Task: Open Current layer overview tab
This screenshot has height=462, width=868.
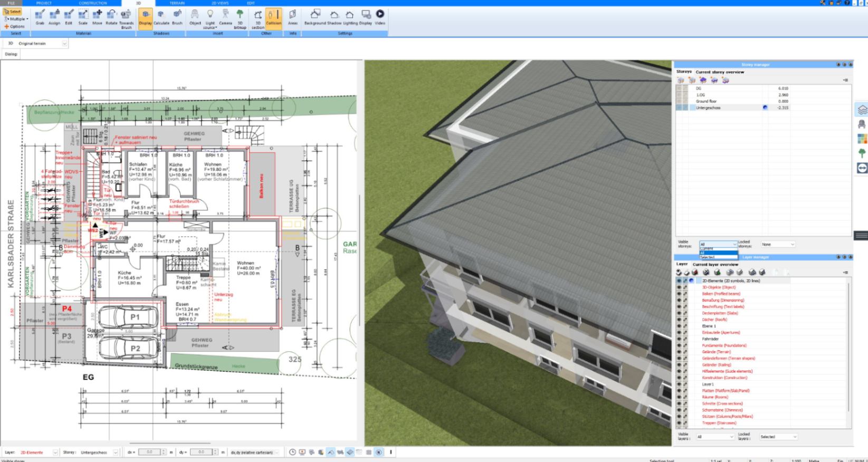Action: pyautogui.click(x=715, y=264)
